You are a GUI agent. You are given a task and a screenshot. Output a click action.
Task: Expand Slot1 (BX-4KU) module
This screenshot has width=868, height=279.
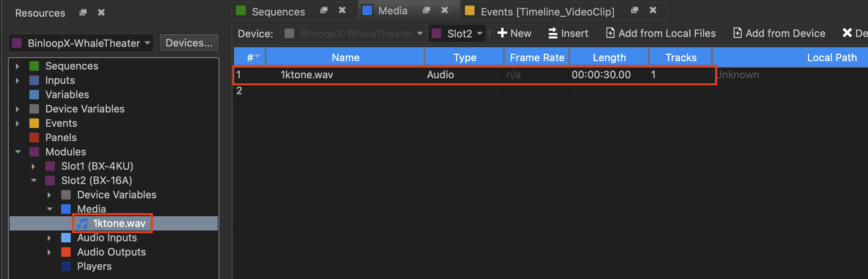pos(33,166)
